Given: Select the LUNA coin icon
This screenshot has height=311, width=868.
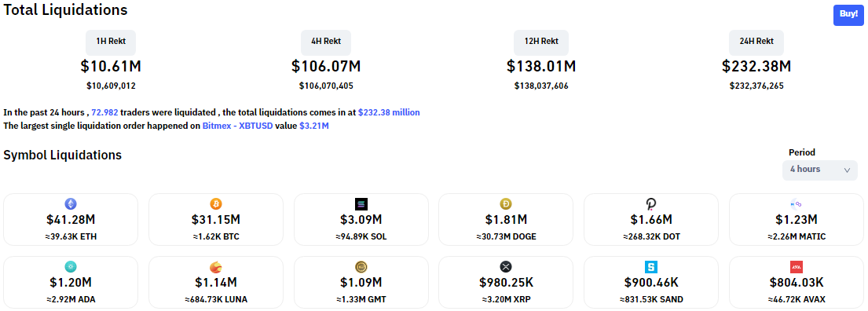Looking at the screenshot, I should point(216,267).
